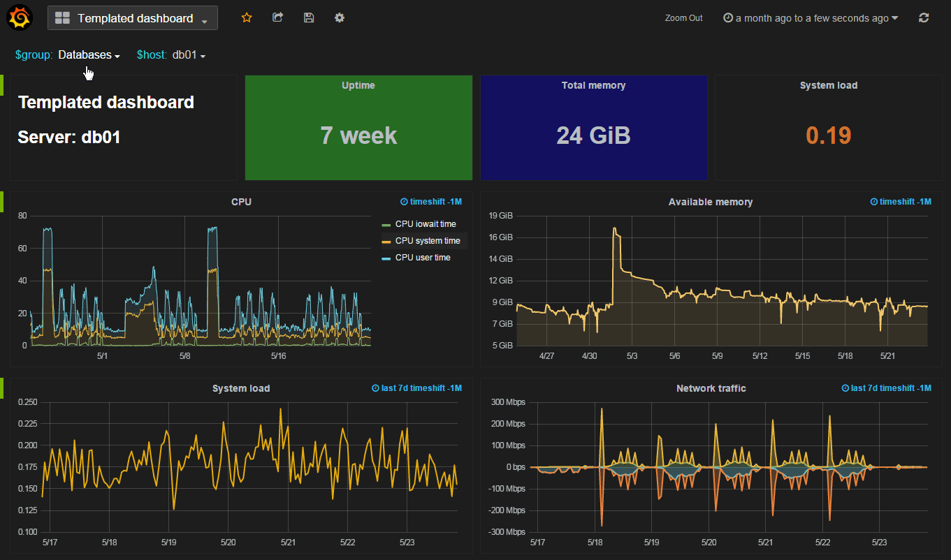Click the 5/20 date tick on System load graph

pyautogui.click(x=228, y=542)
